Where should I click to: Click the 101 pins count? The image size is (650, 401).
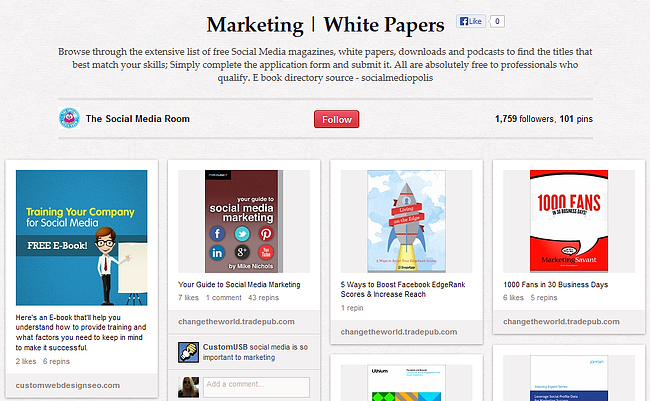tap(576, 119)
